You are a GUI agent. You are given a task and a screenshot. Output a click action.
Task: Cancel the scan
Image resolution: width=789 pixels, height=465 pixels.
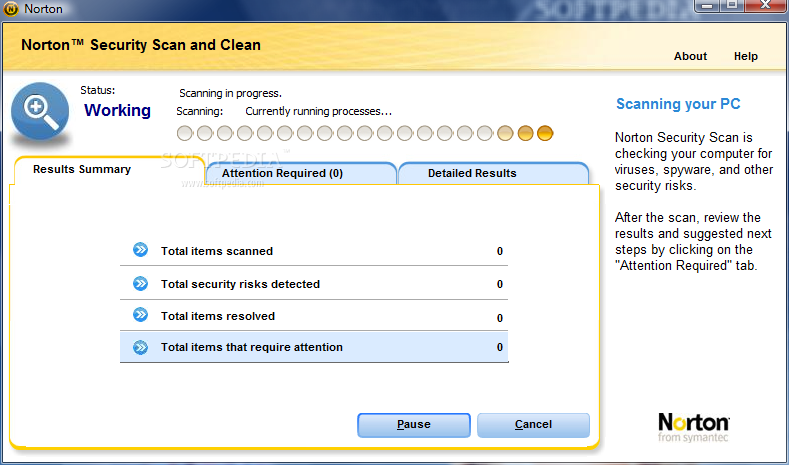(x=533, y=425)
